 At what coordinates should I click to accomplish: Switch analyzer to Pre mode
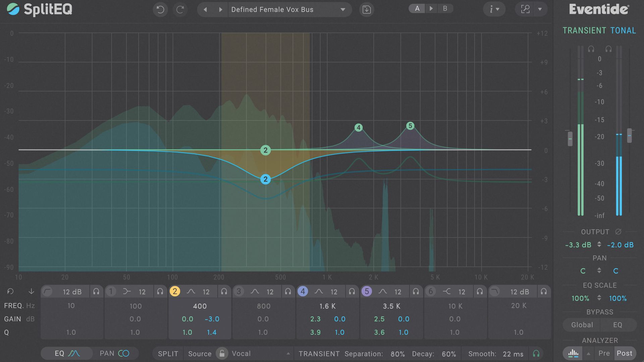(604, 353)
